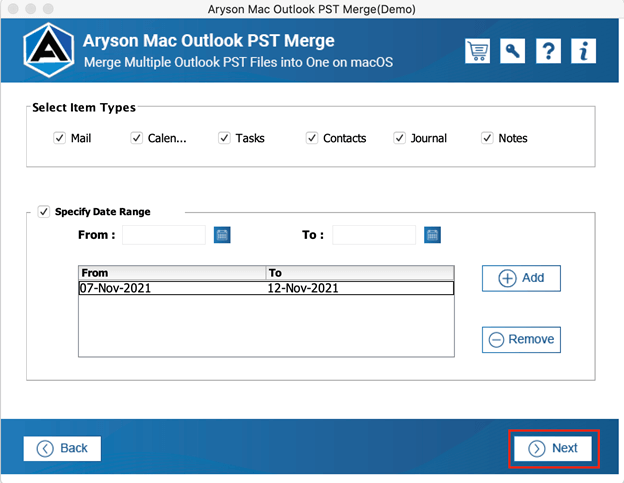Show the info about icon
The height and width of the screenshot is (483, 624).
coord(583,51)
